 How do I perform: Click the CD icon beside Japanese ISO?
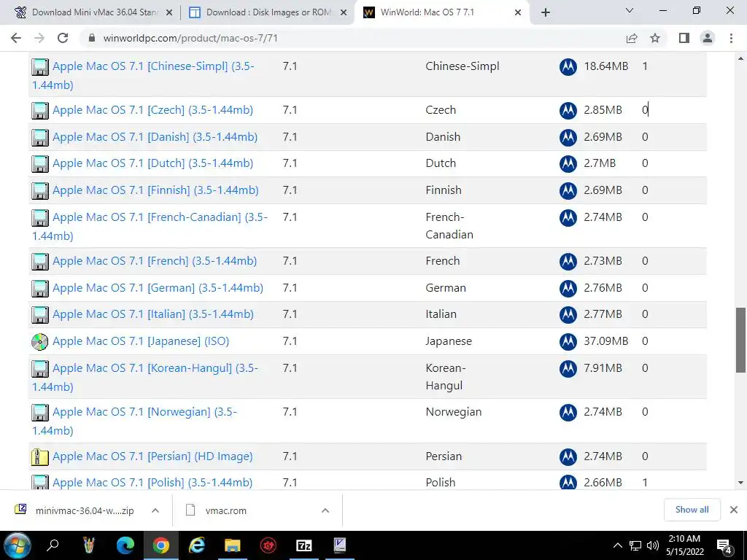pos(40,342)
